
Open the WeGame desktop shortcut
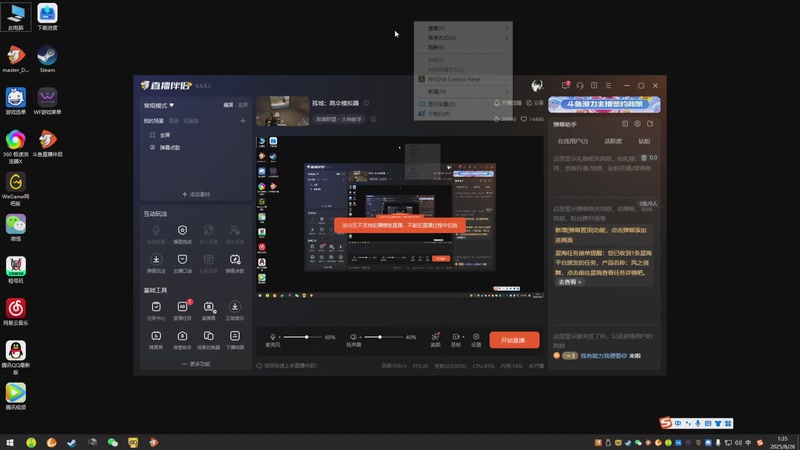16,188
